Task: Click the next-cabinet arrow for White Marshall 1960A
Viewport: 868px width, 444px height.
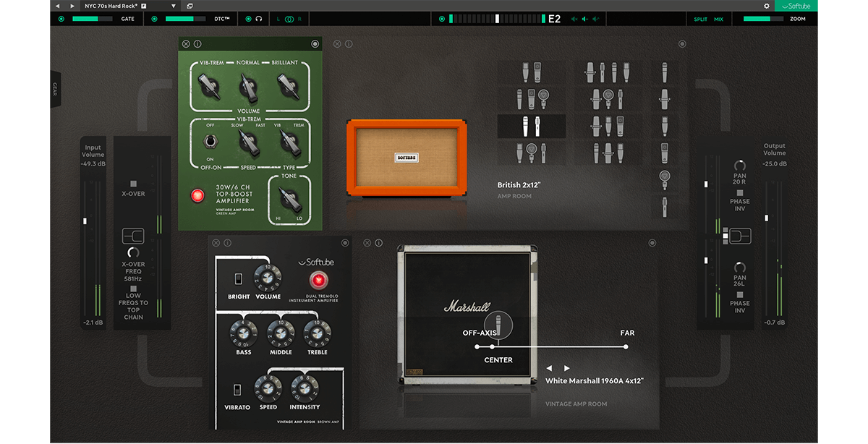Action: [566, 367]
